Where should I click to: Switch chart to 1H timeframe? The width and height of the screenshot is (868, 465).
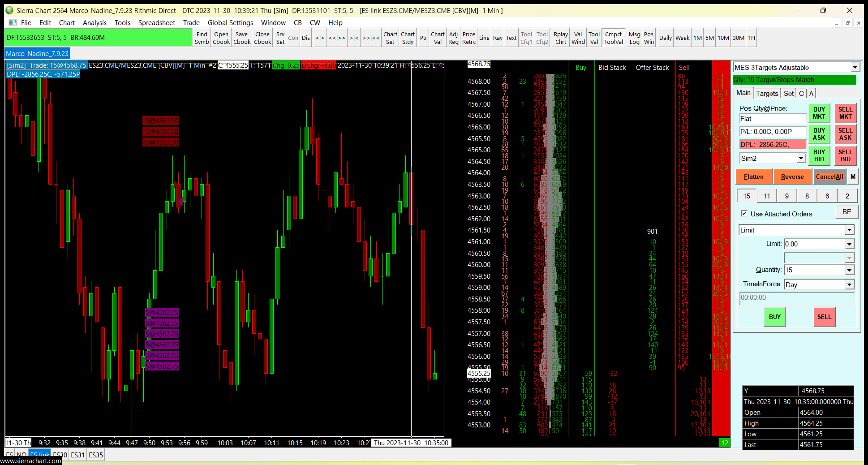point(752,38)
